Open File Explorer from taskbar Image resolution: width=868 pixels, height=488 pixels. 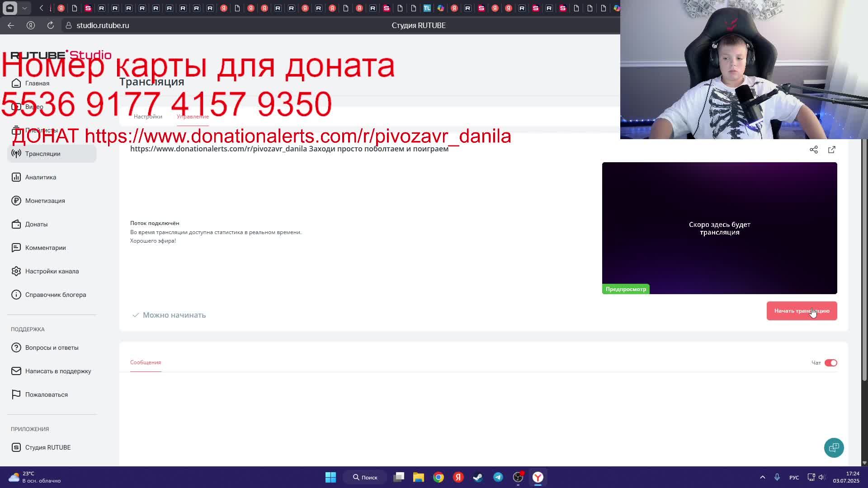click(x=419, y=477)
